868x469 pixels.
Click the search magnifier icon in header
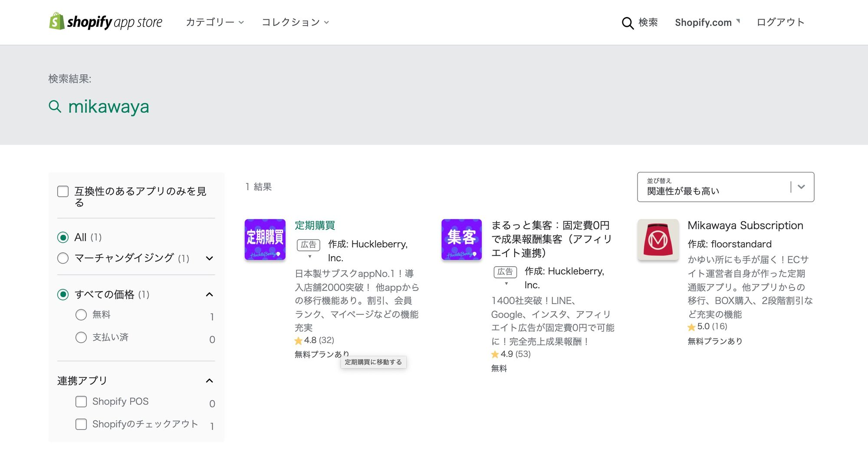pos(628,23)
